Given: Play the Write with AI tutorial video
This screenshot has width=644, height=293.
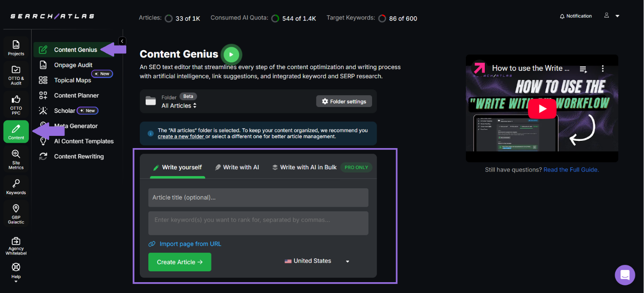Looking at the screenshot, I should click(542, 108).
